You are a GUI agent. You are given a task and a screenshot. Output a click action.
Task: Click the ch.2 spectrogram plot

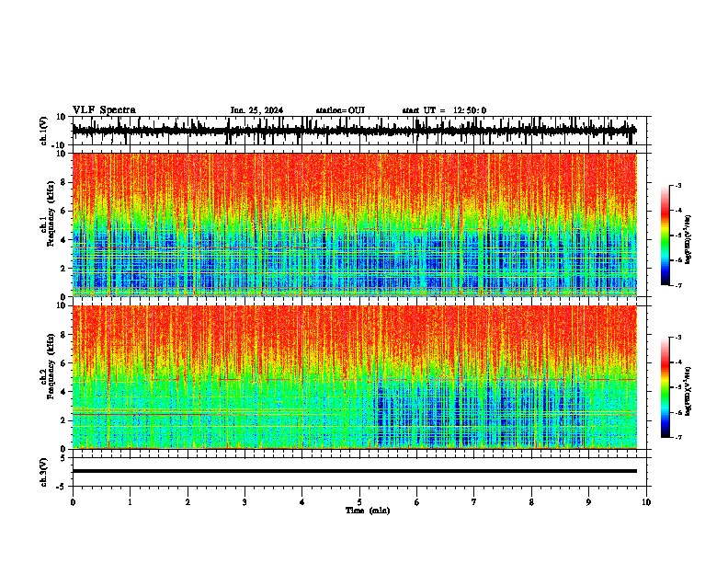[355, 377]
